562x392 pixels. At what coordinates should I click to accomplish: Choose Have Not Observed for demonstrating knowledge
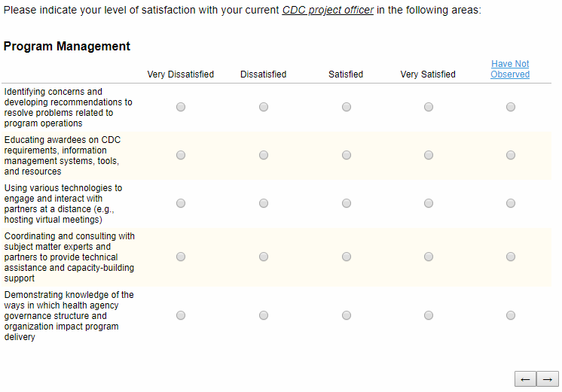click(x=511, y=316)
